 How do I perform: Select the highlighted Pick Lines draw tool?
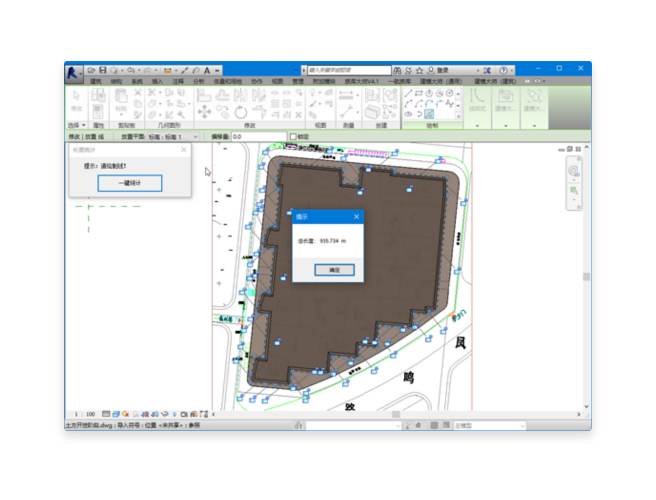[429, 114]
